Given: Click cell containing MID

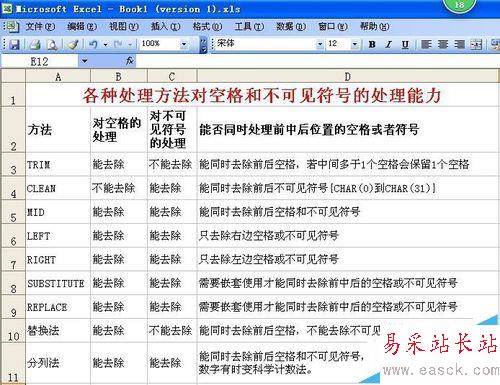Looking at the screenshot, I should [58, 212].
